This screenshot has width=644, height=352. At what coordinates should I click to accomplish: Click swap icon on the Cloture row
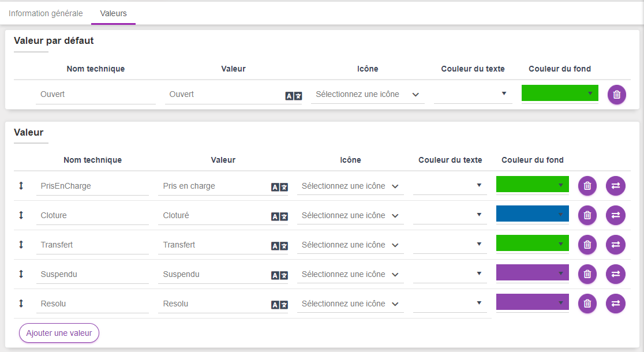point(615,215)
